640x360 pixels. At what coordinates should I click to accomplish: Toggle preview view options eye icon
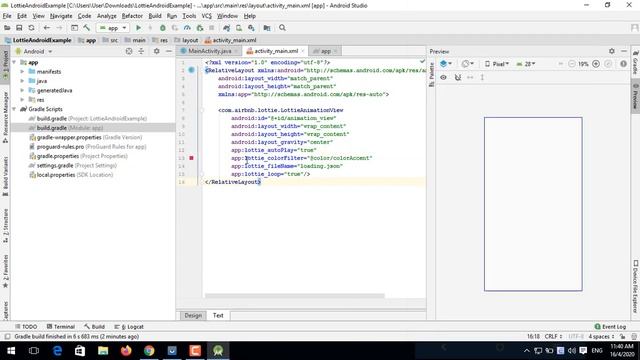coord(443,77)
